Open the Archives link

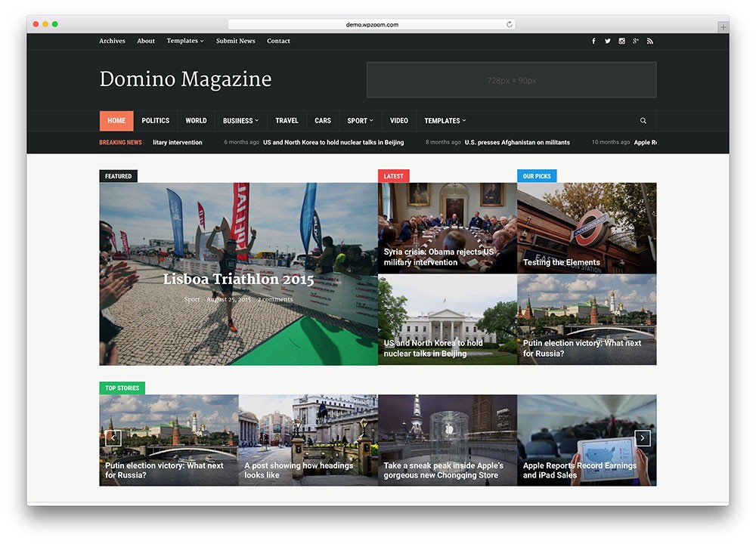112,41
